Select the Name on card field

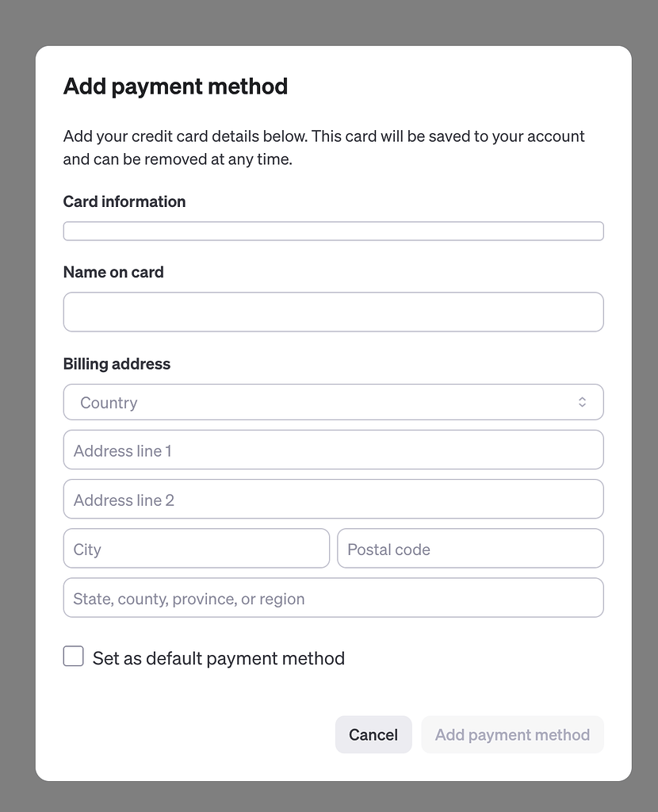click(x=333, y=312)
